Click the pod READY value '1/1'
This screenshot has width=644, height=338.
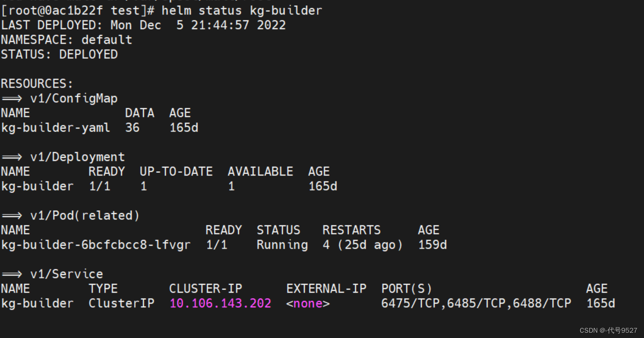217,245
